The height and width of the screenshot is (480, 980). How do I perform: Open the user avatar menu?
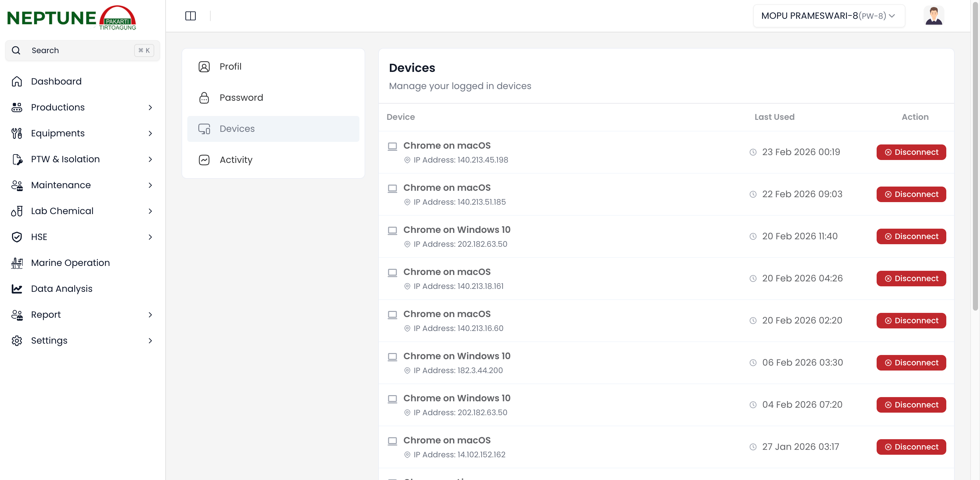(x=933, y=16)
